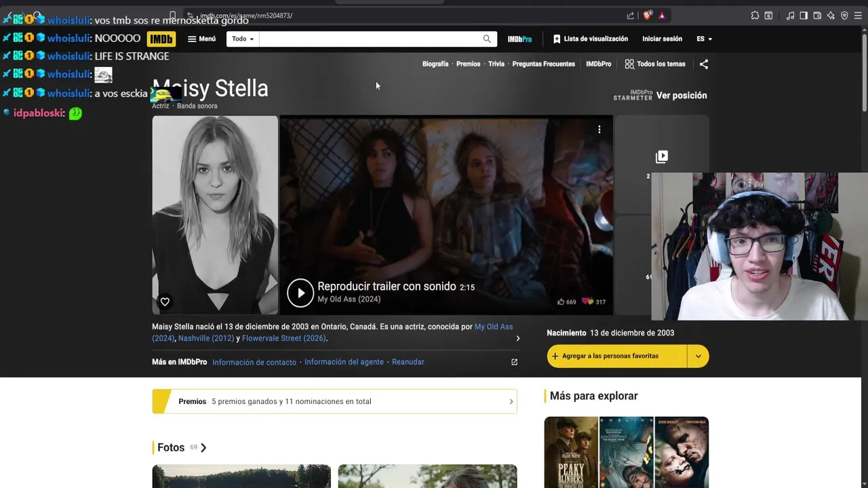Open the Brave Playlist music icon

[790, 16]
